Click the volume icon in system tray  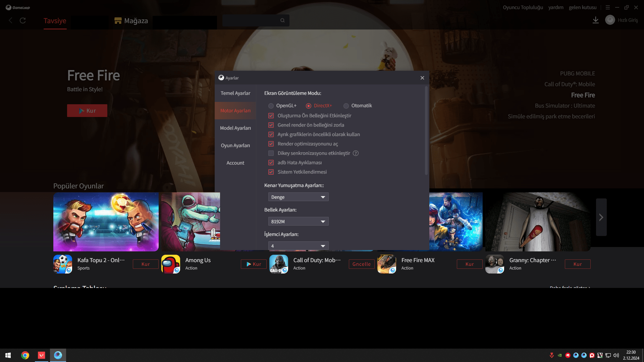click(x=616, y=355)
